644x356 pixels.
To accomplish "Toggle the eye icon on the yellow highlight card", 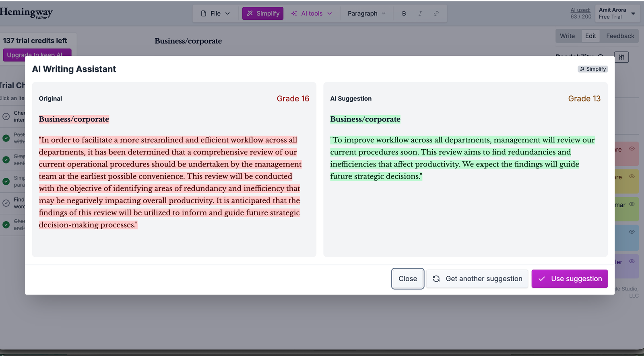I will tap(632, 177).
